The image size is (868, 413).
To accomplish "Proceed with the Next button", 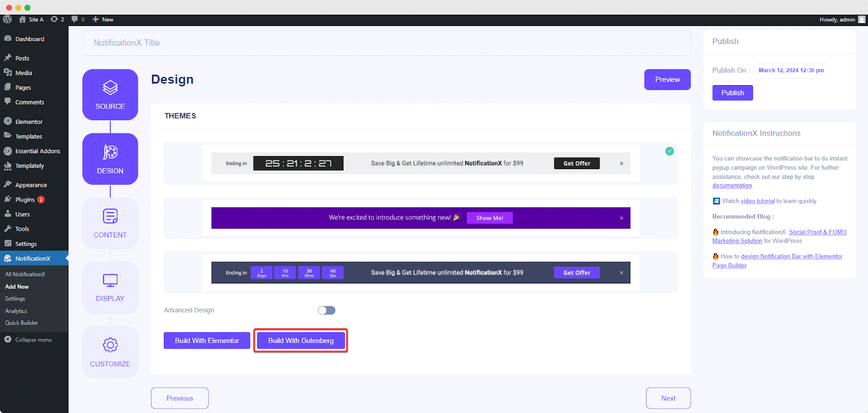I will point(668,398).
